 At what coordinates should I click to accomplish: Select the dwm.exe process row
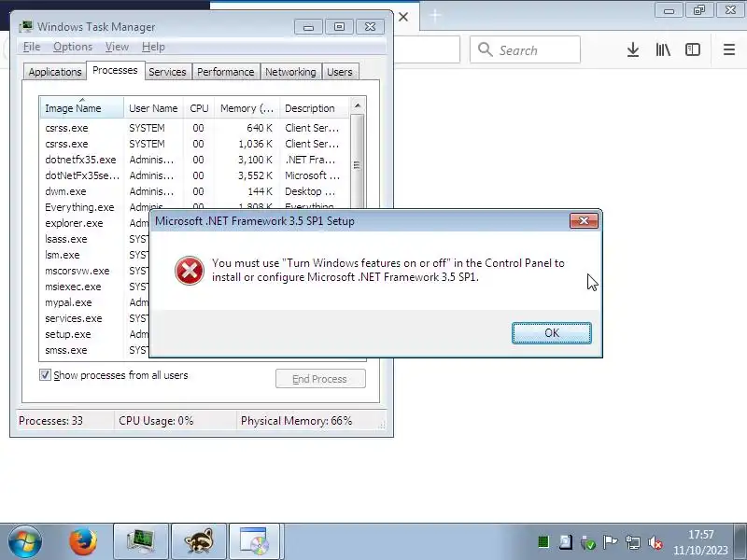(x=195, y=191)
